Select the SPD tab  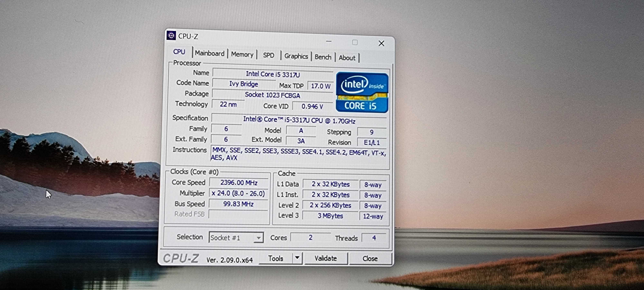point(269,55)
